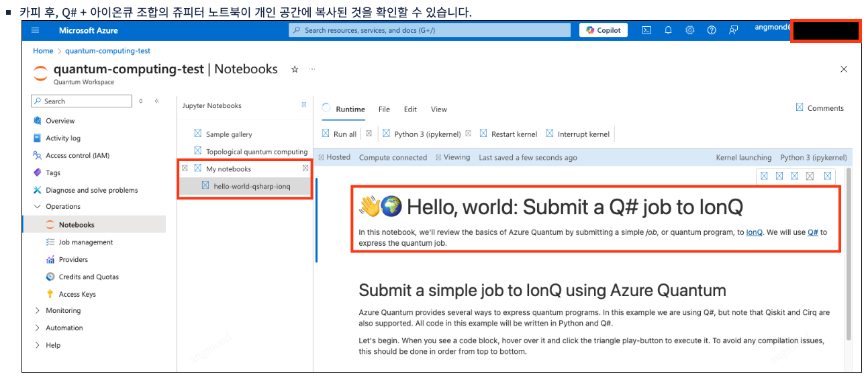The image size is (868, 376).
Task: Click the Viewing mode indicator
Action: (x=452, y=157)
